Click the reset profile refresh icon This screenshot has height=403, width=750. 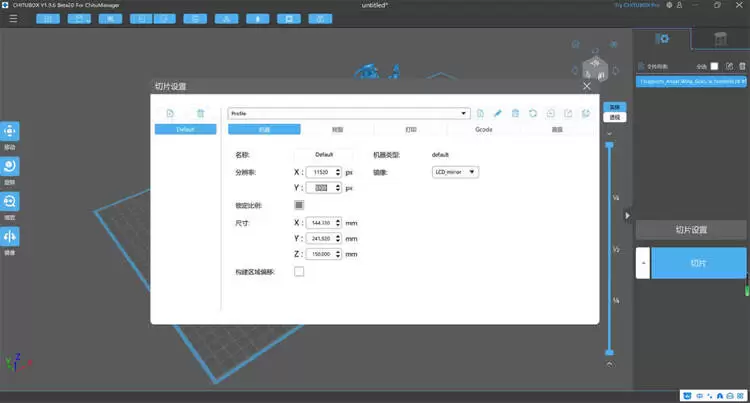pos(532,114)
